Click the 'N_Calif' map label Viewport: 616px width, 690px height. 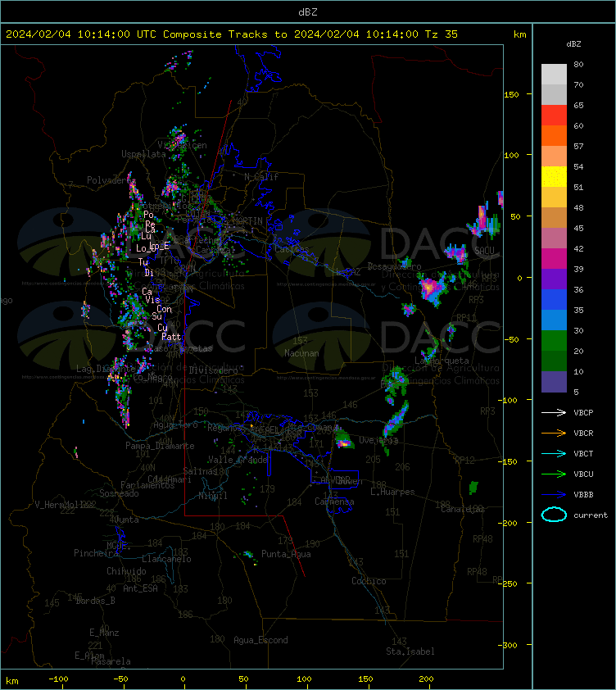[261, 177]
